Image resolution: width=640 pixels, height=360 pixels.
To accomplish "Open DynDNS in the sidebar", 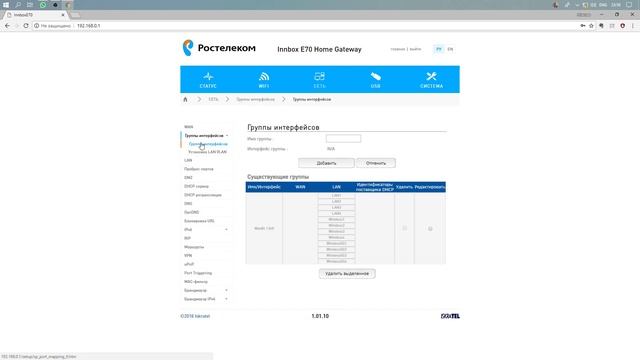I will 191,212.
